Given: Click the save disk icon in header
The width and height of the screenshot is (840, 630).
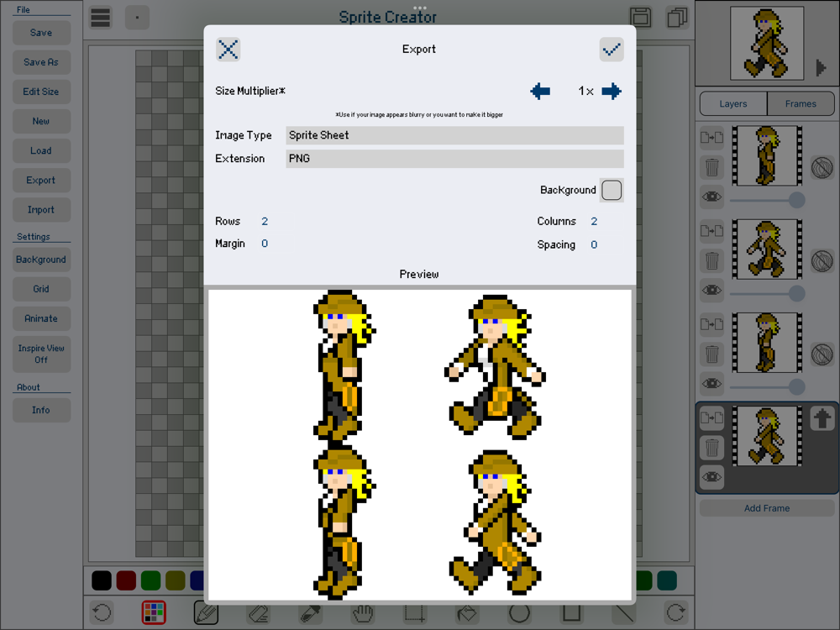Looking at the screenshot, I should (641, 18).
